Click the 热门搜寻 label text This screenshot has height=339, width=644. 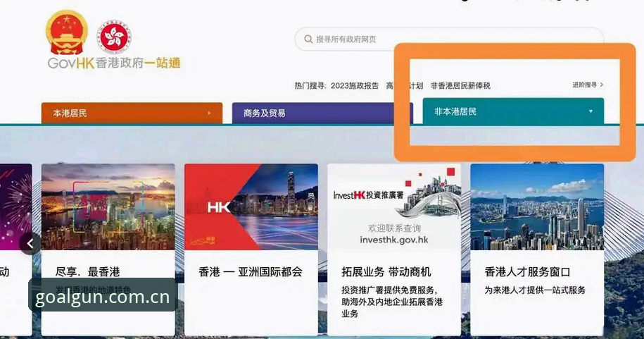click(x=310, y=85)
